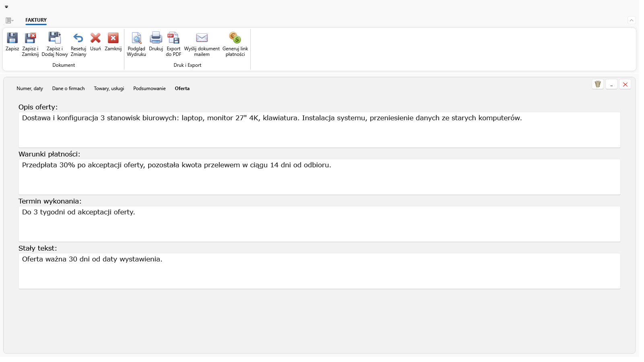
Task: Switch to Towary, usługi tab
Action: 109,88
